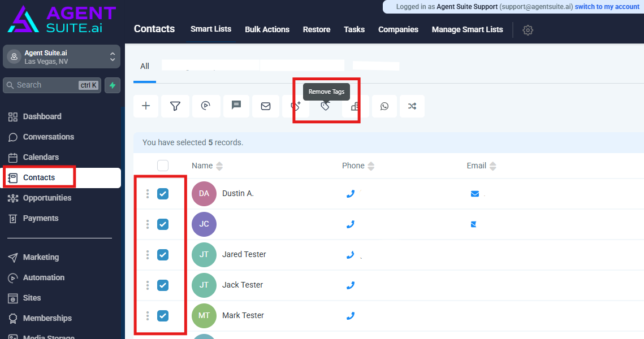Click the send SMS message icon
Viewport: 644px width, 339px height.
[x=236, y=106]
